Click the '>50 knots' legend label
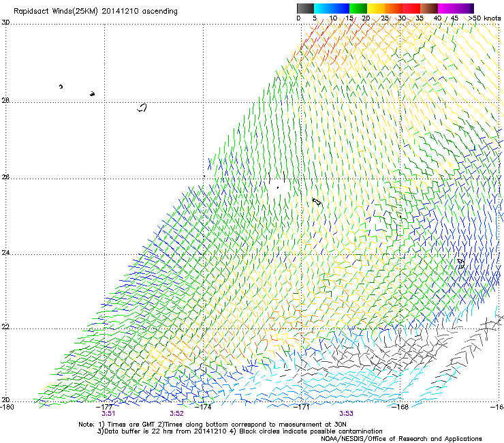 point(484,18)
